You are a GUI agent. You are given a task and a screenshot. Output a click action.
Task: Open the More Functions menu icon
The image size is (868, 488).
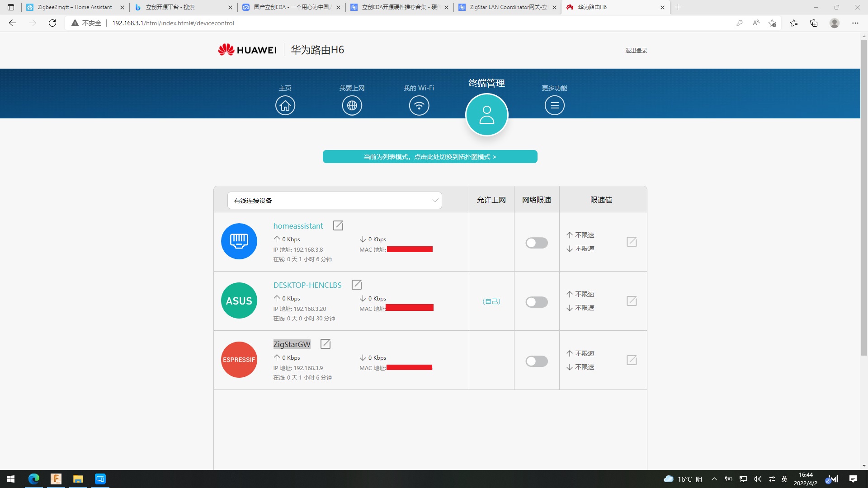click(554, 106)
